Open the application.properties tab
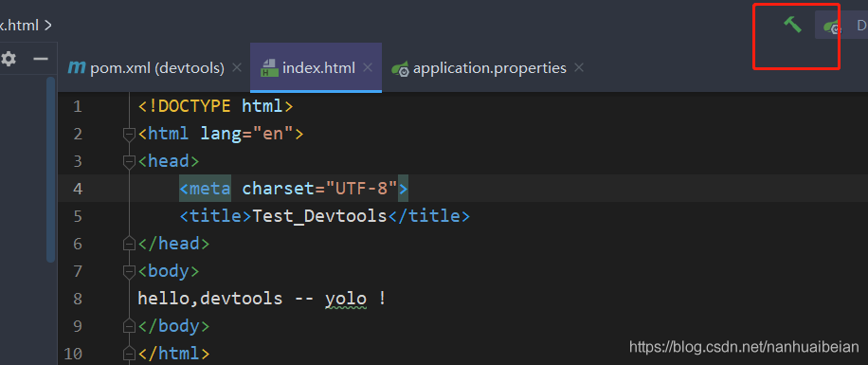 coord(479,68)
